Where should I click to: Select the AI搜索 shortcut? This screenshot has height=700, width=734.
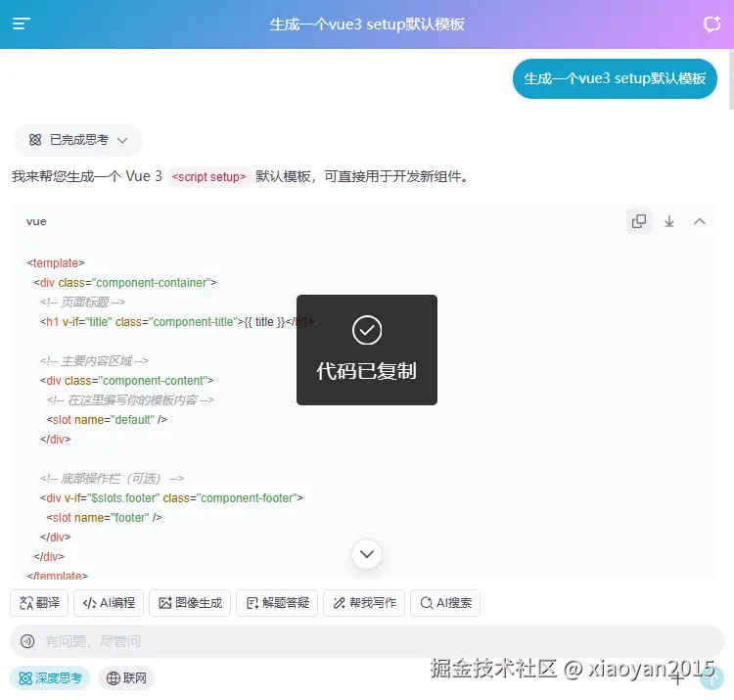445,603
